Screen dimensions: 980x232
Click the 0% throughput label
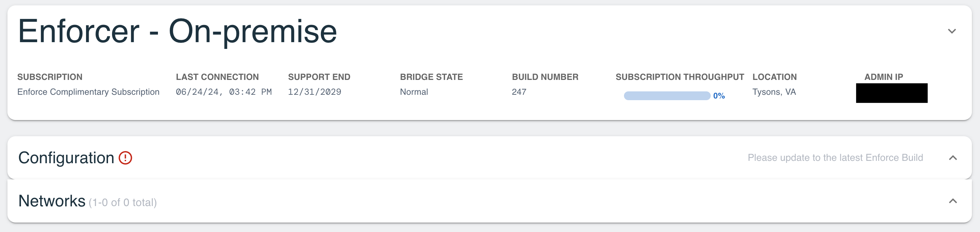click(719, 96)
